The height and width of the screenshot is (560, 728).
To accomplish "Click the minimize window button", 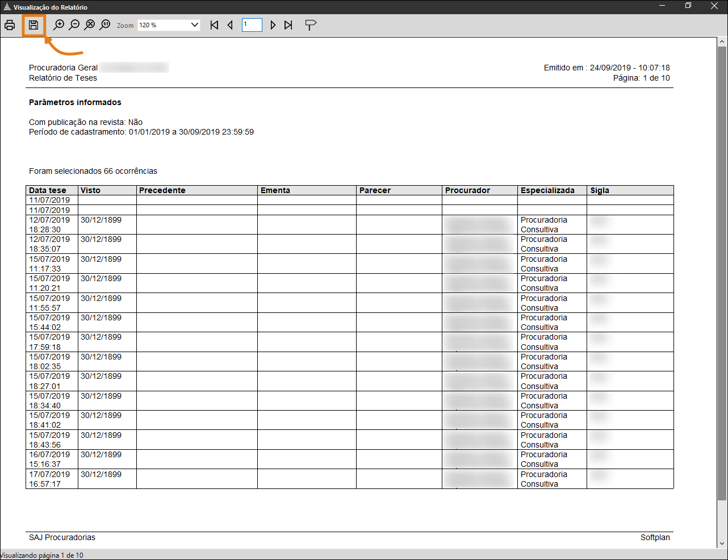I will [x=662, y=6].
